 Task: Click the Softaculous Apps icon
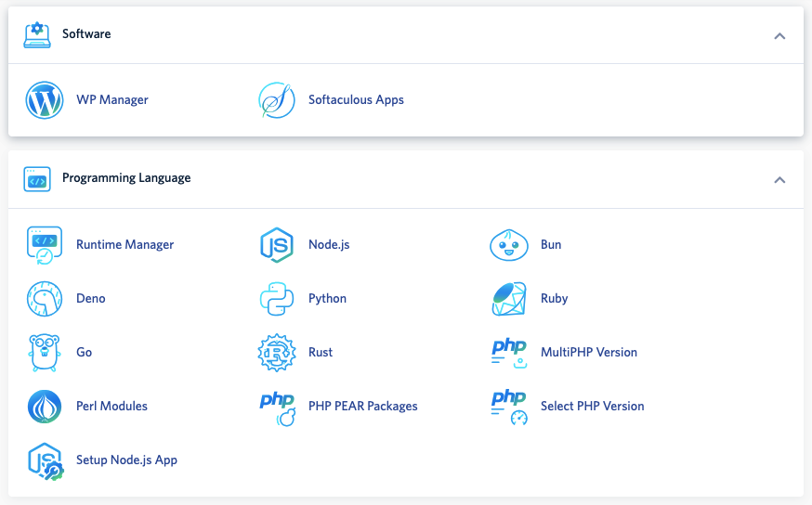point(277,100)
